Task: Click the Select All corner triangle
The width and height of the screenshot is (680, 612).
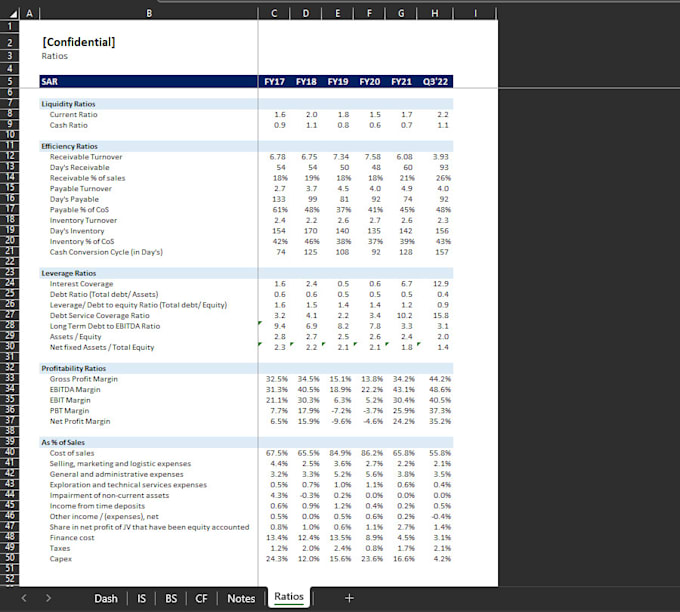Action: 14,14
